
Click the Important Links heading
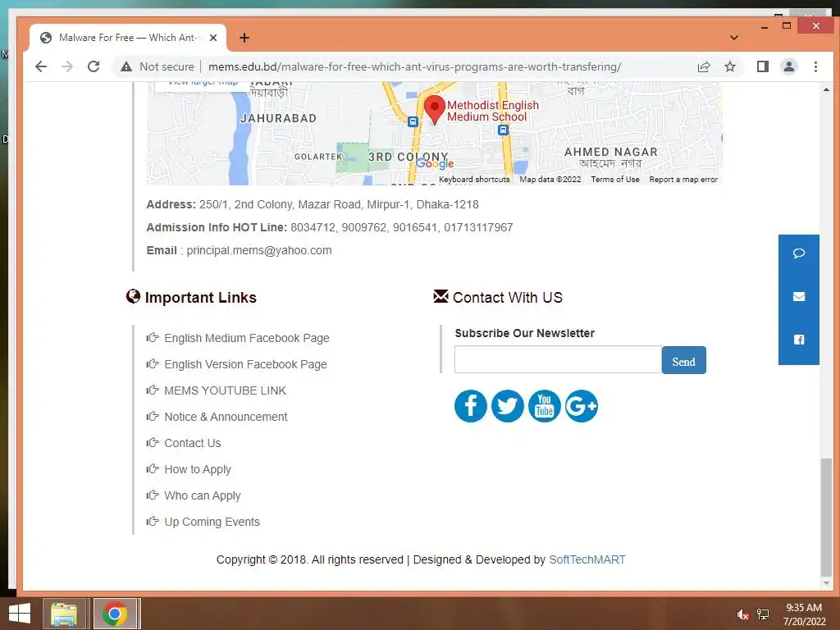(200, 297)
